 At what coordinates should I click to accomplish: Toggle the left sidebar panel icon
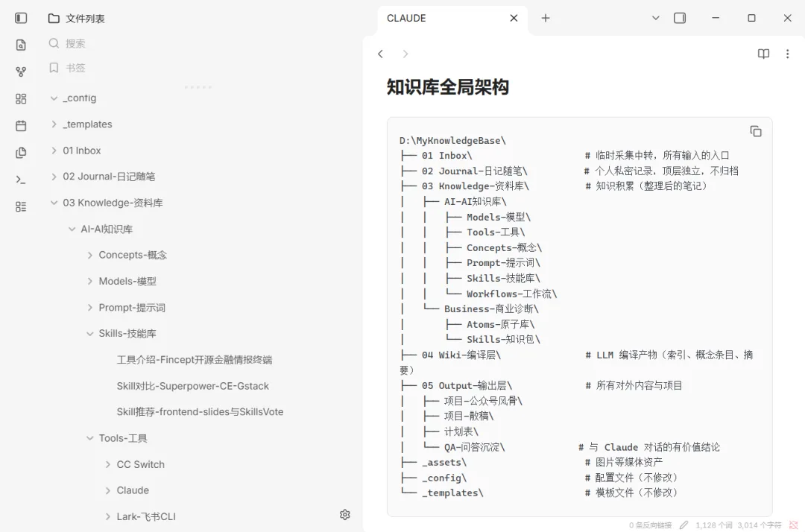point(21,19)
